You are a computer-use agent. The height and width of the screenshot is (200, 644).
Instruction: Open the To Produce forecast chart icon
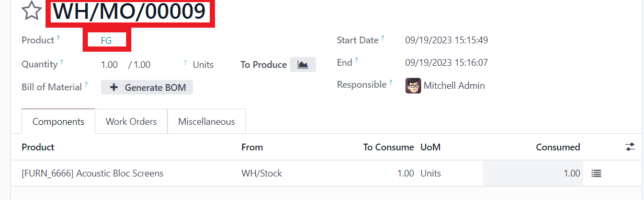tap(303, 65)
